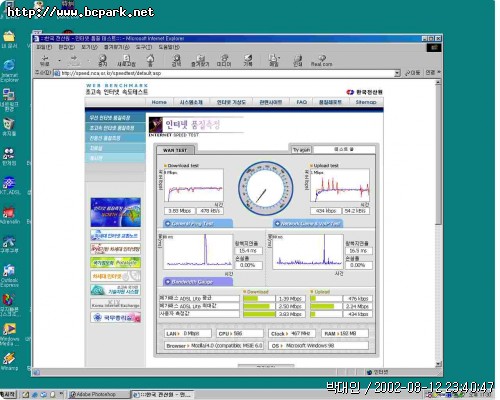Open the Outlook Express desktop icon

coord(9,275)
